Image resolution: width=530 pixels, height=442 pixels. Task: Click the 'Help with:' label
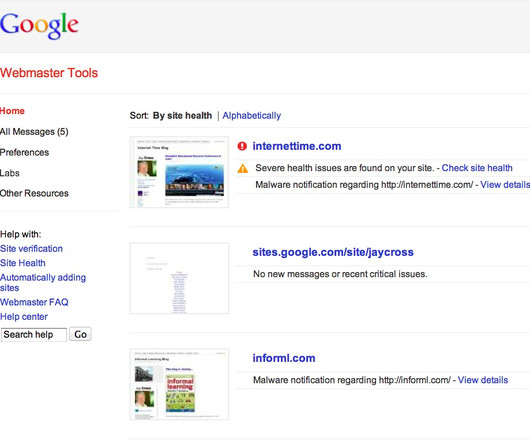[21, 234]
